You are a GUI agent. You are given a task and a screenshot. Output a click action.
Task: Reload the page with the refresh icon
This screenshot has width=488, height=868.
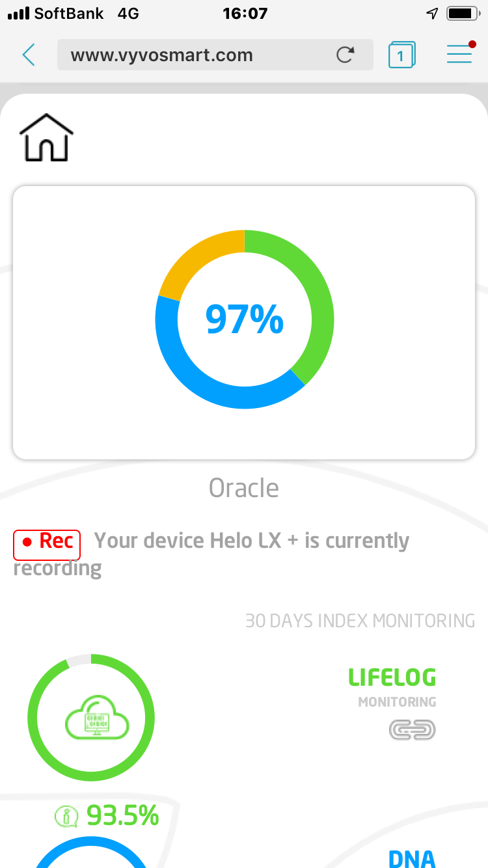346,55
